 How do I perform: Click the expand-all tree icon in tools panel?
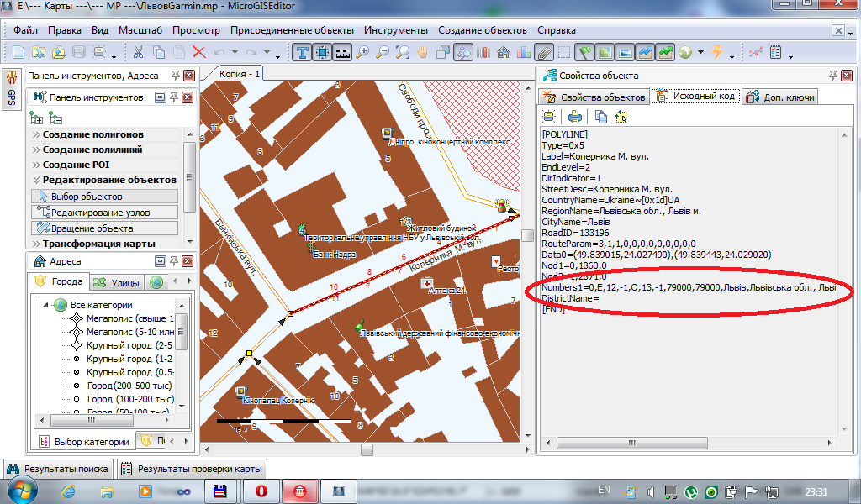point(37,118)
